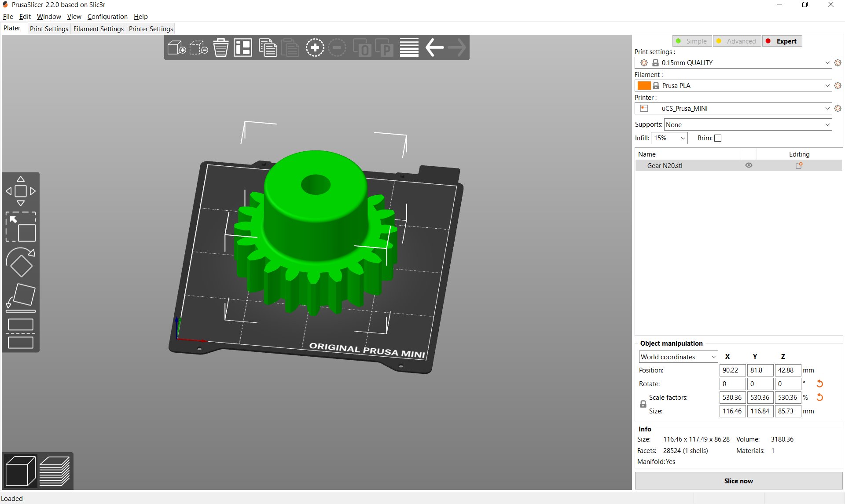This screenshot has height=504, width=845.
Task: Select the Scale gizmo tool
Action: tap(21, 227)
